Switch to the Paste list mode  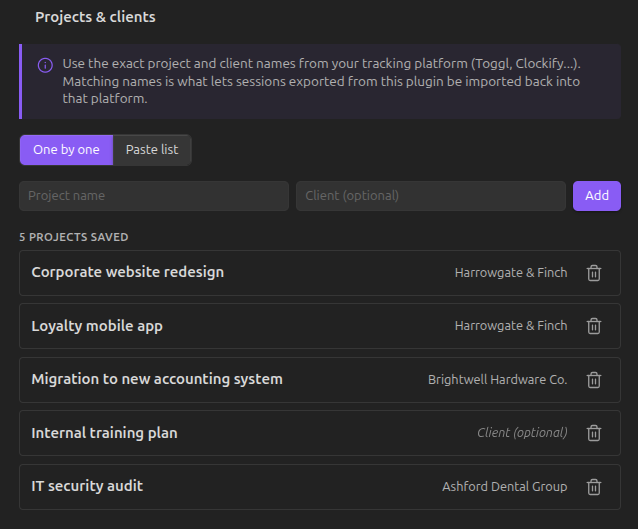point(152,150)
